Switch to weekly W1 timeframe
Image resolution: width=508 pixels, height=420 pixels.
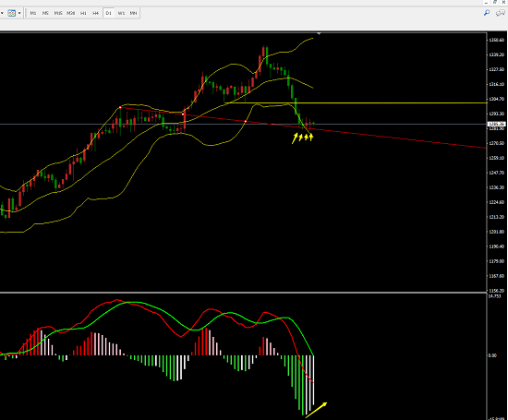[121, 13]
